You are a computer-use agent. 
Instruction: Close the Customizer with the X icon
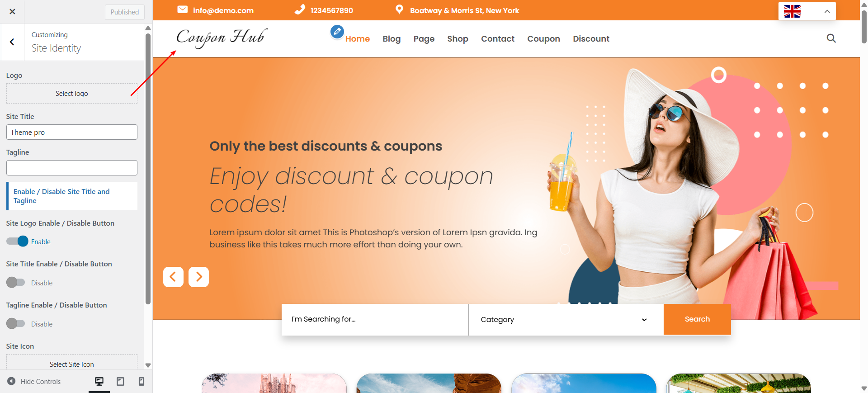[x=12, y=12]
